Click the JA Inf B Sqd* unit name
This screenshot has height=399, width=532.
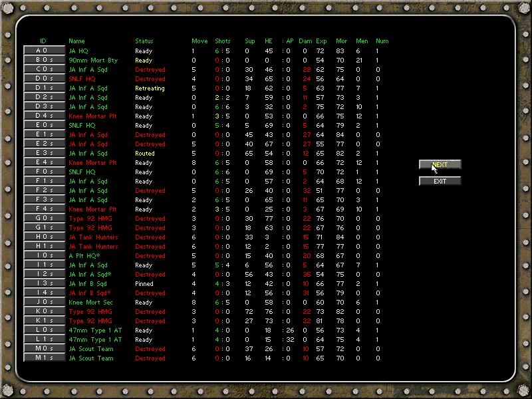[x=90, y=293]
